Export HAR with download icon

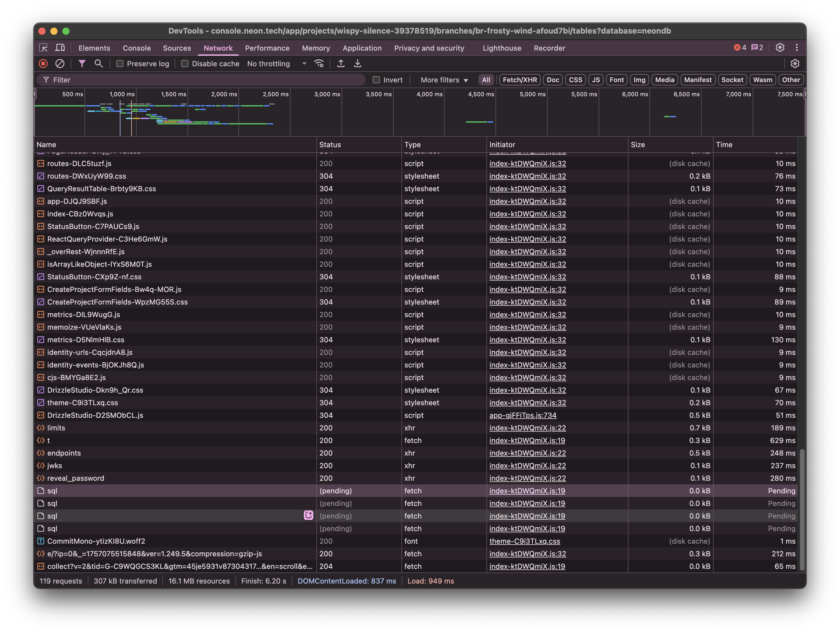[358, 64]
